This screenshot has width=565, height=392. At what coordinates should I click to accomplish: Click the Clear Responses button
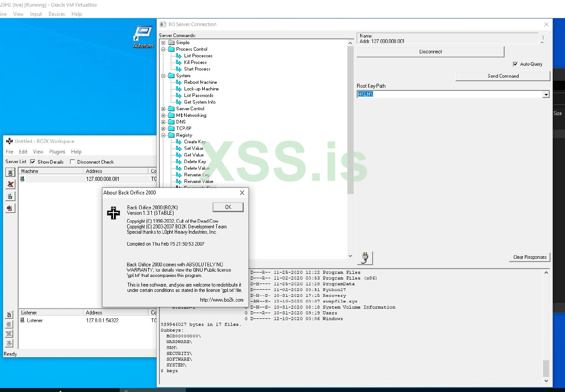[530, 257]
